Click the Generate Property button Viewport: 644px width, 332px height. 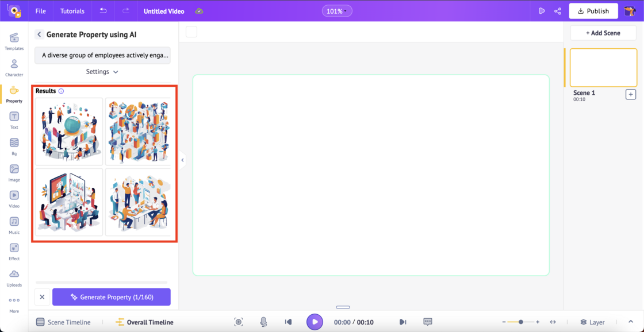[111, 297]
